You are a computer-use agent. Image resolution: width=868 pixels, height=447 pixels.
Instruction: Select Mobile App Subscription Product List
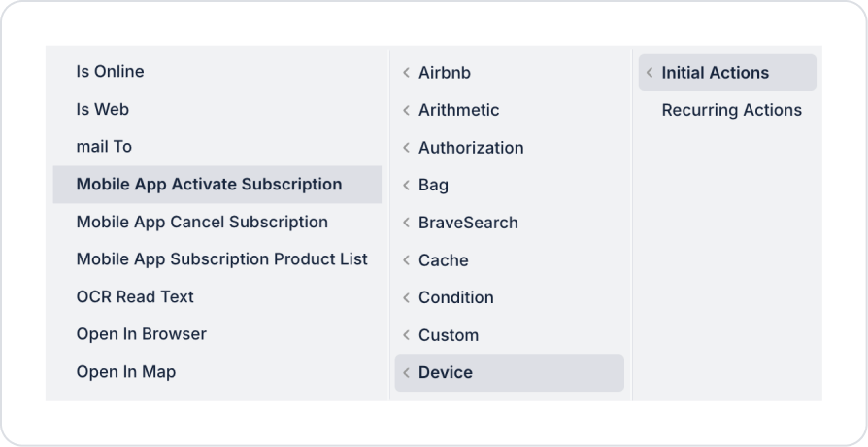point(221,259)
